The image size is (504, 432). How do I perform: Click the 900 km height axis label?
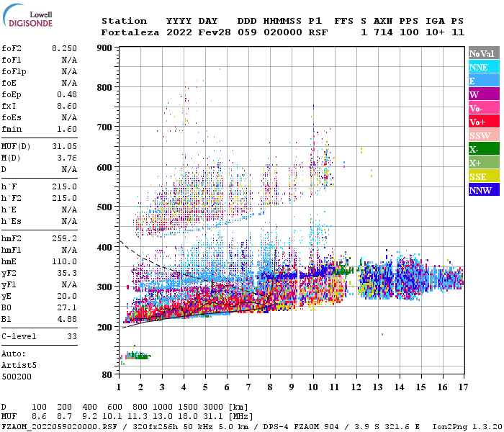click(x=104, y=48)
